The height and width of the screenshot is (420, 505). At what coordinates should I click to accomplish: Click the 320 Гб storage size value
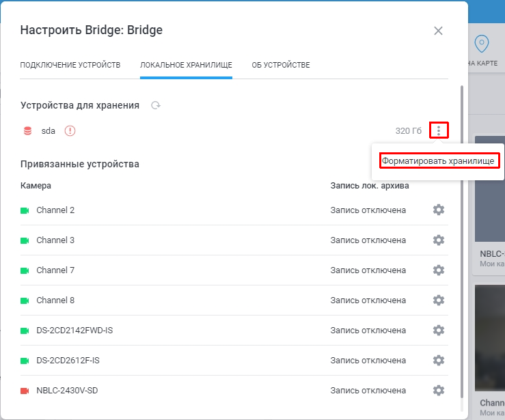[409, 131]
